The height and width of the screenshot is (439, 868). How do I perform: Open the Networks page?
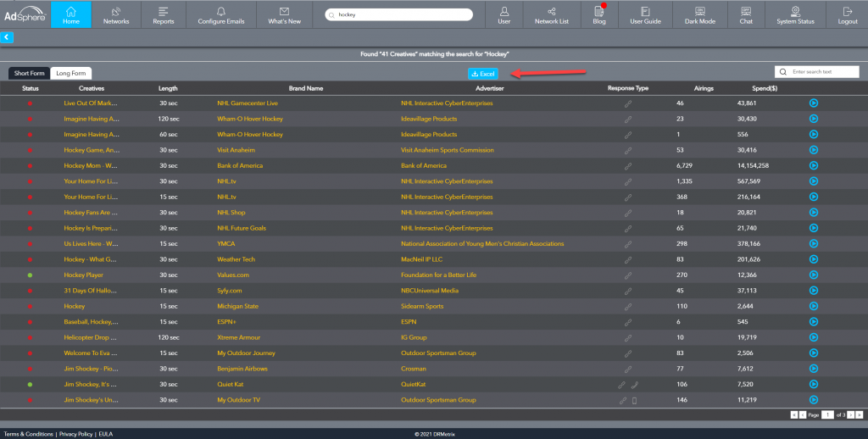point(116,14)
